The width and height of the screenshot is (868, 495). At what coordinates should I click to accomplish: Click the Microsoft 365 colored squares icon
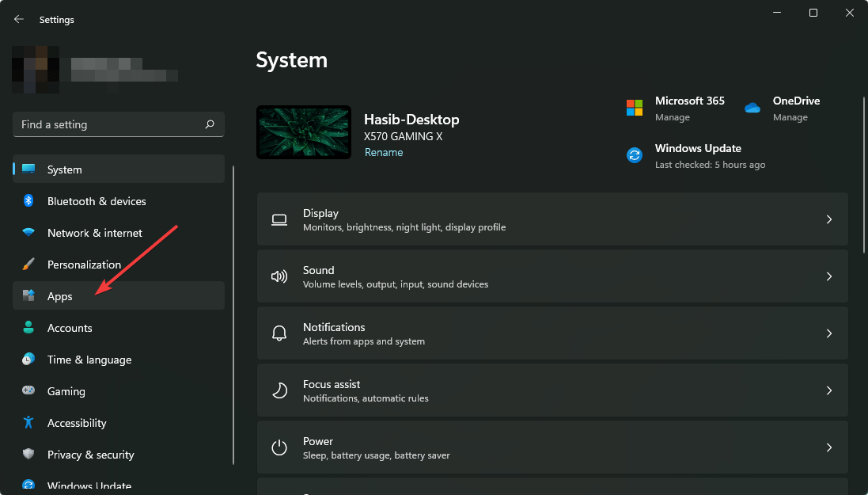click(634, 106)
